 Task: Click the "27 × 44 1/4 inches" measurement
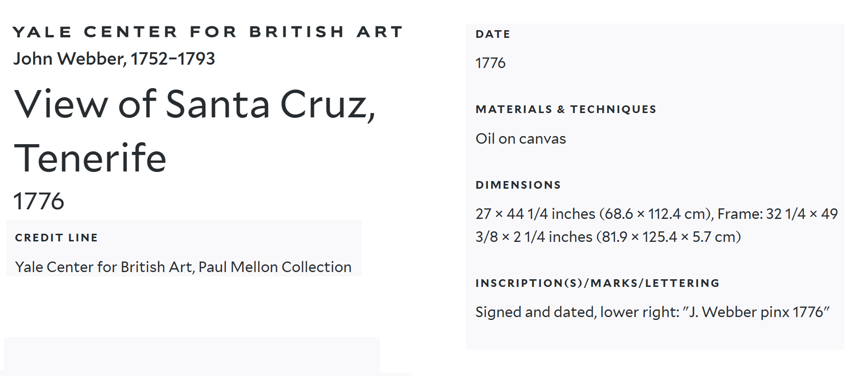coord(535,214)
